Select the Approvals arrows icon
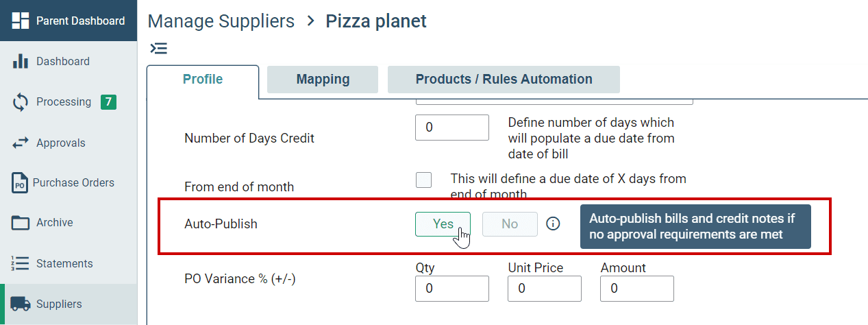 click(x=21, y=143)
